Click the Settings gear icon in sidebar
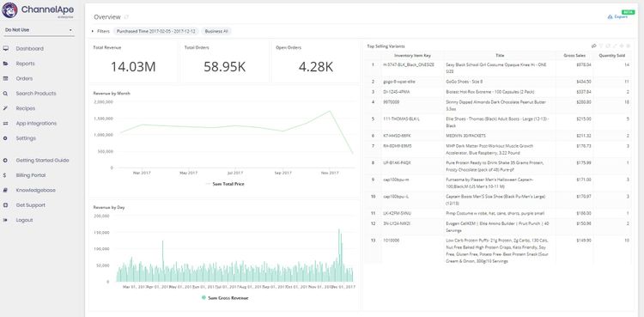This screenshot has height=317, width=644. 5,138
